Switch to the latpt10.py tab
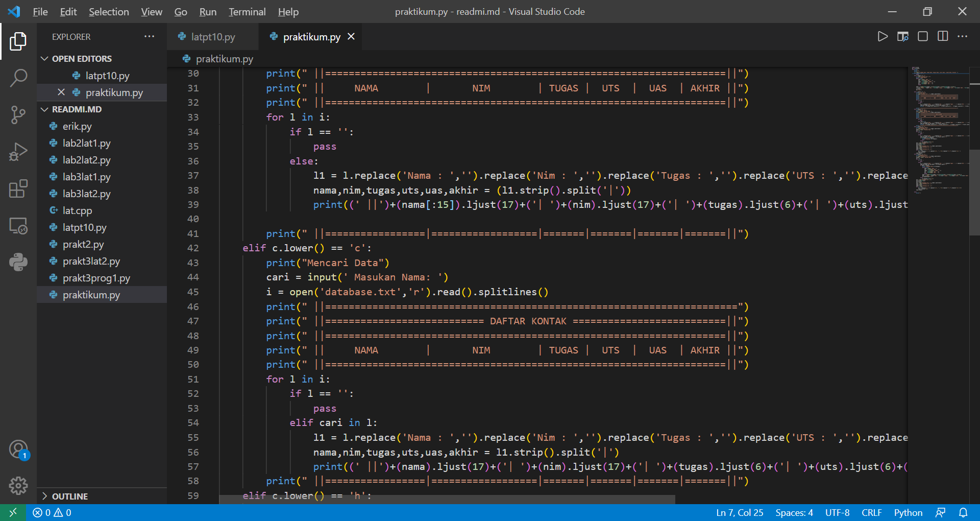The image size is (980, 521). point(212,36)
